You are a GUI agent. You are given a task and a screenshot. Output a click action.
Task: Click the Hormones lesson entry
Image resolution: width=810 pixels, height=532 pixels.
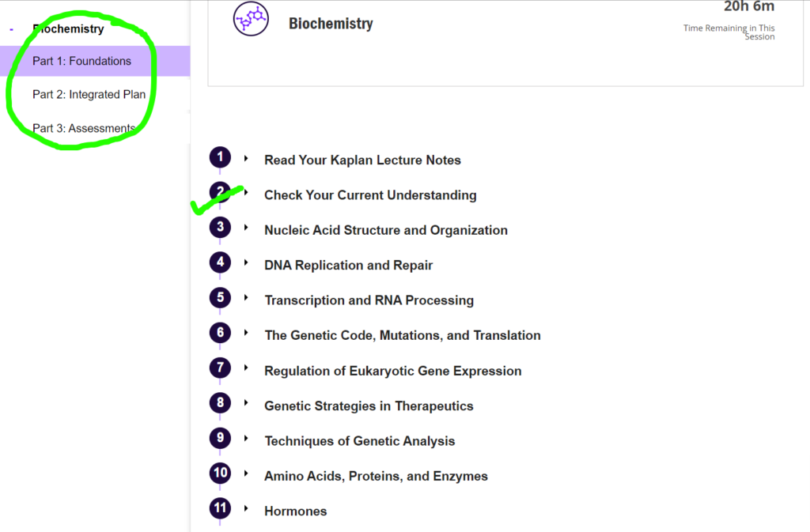click(x=295, y=511)
